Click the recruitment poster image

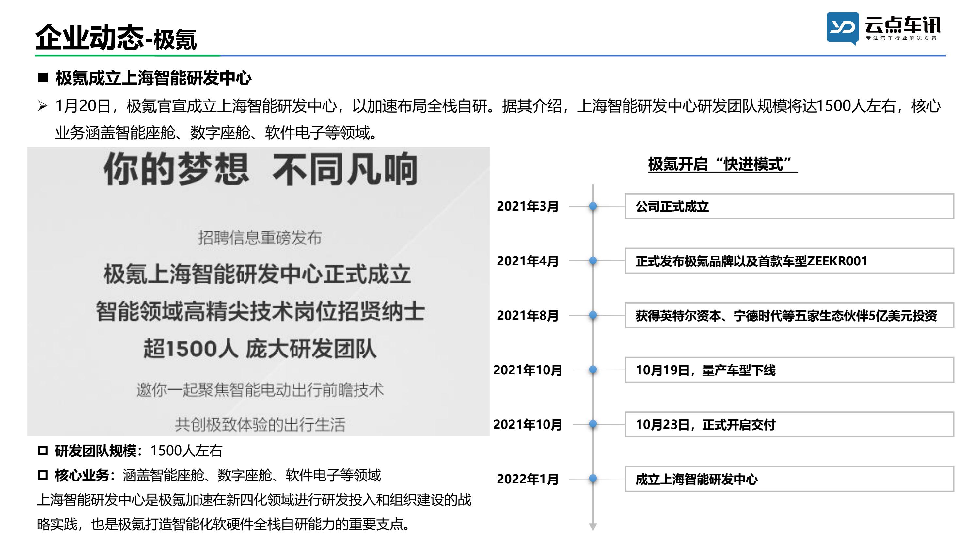(258, 291)
